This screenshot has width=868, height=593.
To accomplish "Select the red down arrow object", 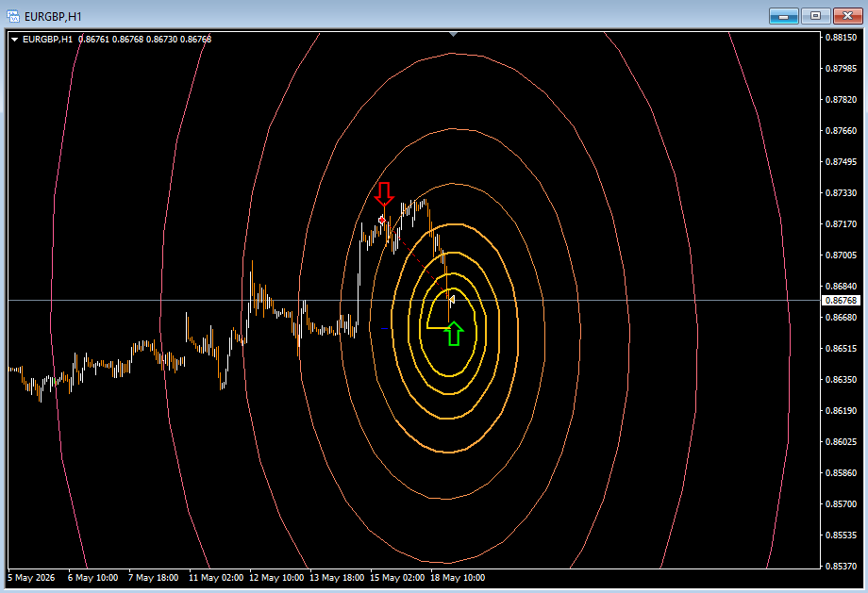I will click(x=384, y=194).
